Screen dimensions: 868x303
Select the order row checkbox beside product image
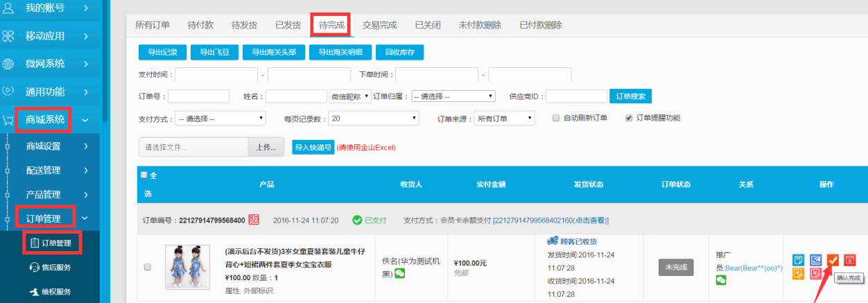[x=147, y=267]
